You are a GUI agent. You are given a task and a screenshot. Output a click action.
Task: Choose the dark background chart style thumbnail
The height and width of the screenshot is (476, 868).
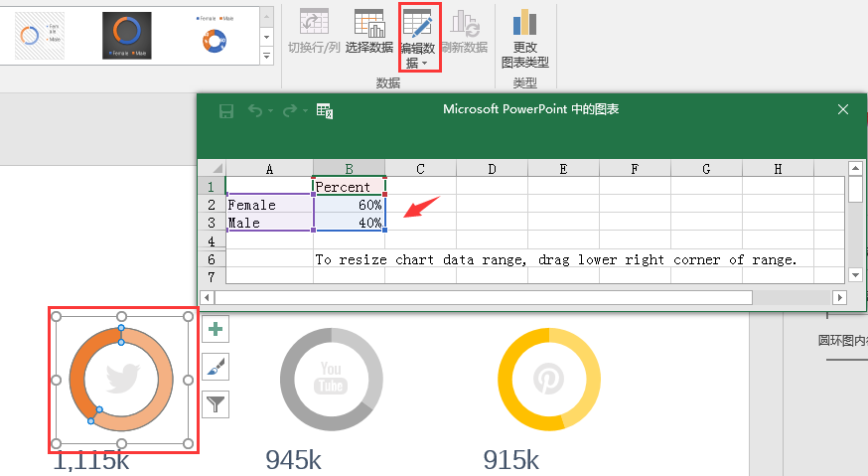[127, 36]
